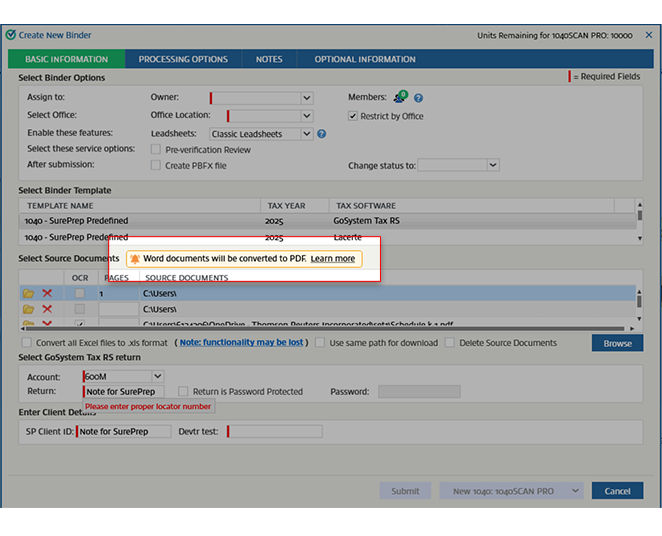662x536 pixels.
Task: Click the Submit button
Action: (405, 491)
